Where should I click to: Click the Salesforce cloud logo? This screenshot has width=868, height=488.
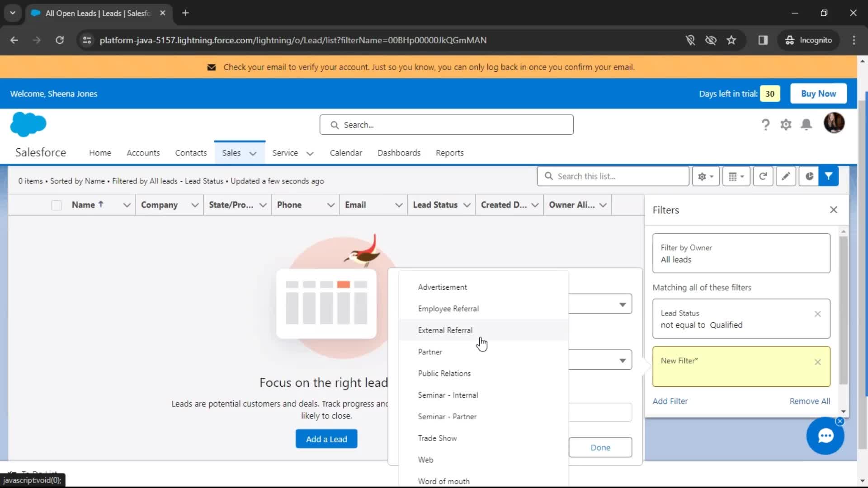[28, 124]
